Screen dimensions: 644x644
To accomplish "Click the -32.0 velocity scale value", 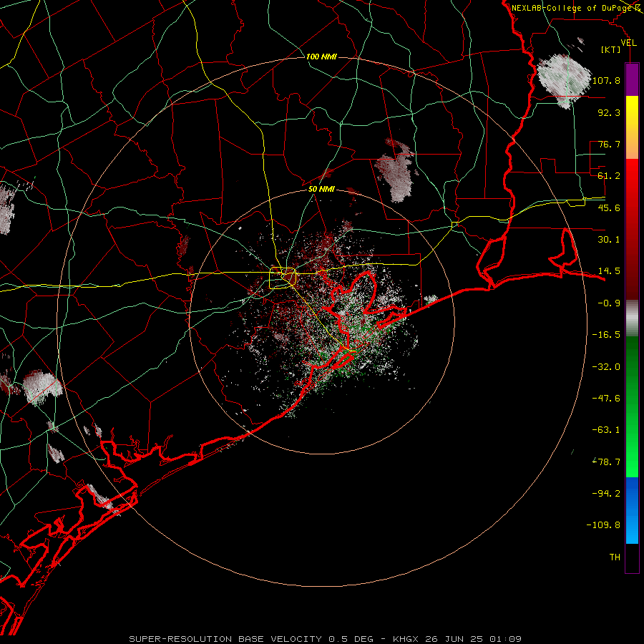I will pos(606,367).
